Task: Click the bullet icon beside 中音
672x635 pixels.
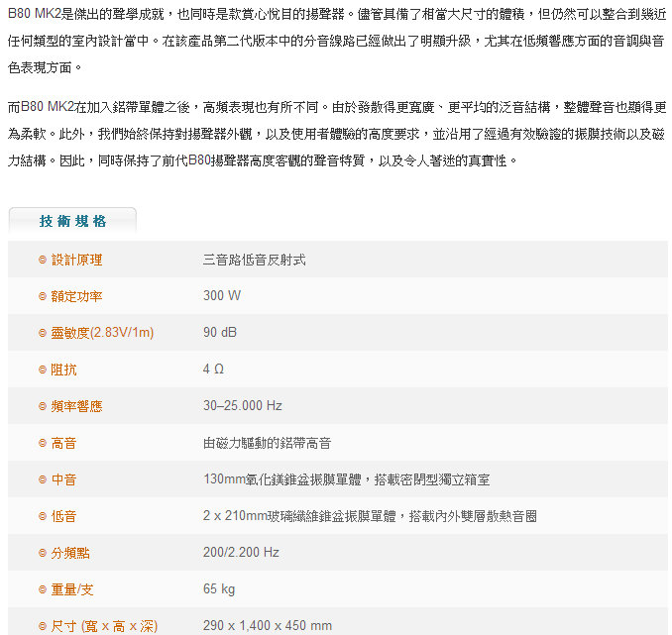Action: coord(43,479)
